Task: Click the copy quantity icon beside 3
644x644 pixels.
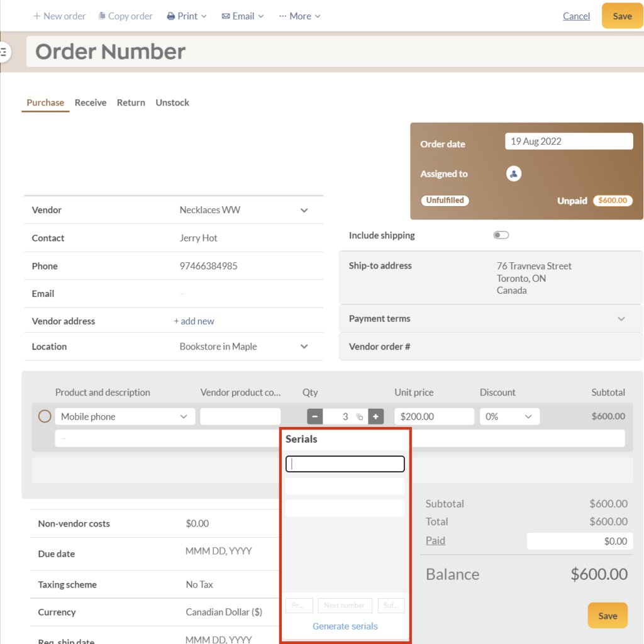Action: (x=359, y=416)
